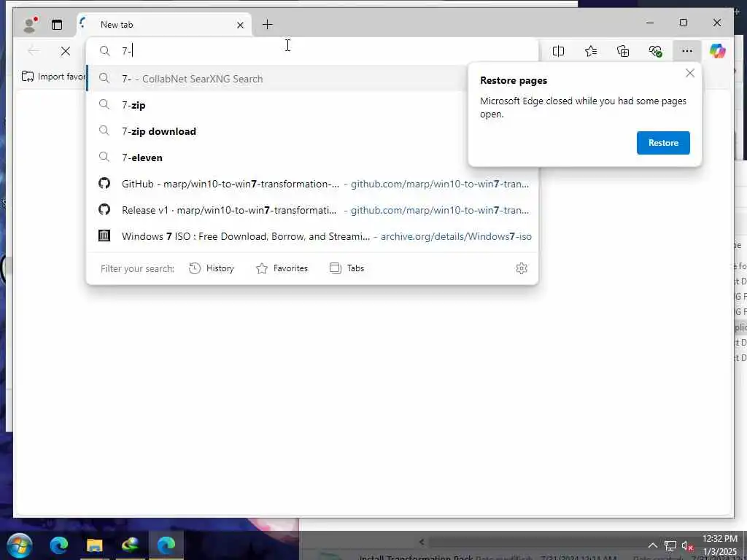Close the New tab tab
Viewport: 747px width, 560px height.
pyautogui.click(x=241, y=25)
